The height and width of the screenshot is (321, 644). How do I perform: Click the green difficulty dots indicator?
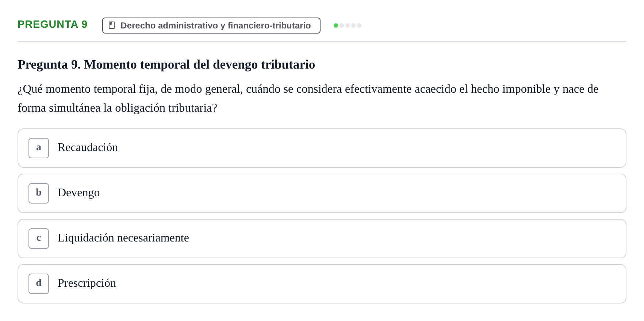tap(348, 26)
